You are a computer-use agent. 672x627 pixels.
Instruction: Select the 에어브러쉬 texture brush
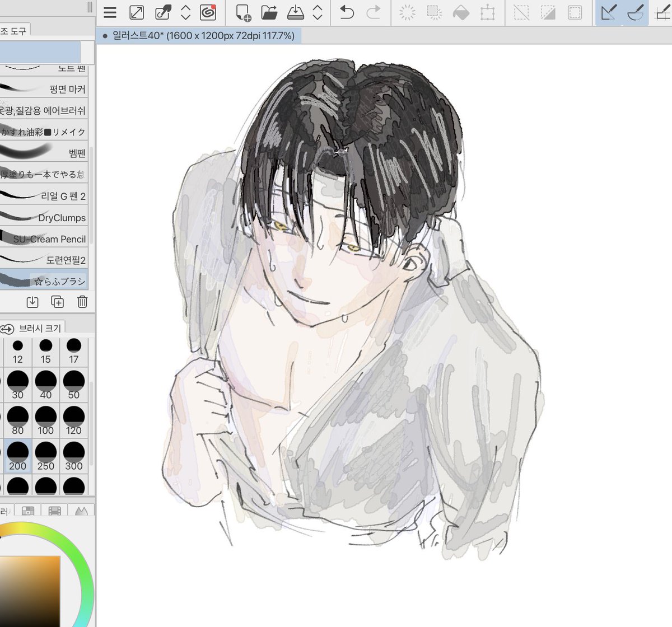[x=44, y=110]
